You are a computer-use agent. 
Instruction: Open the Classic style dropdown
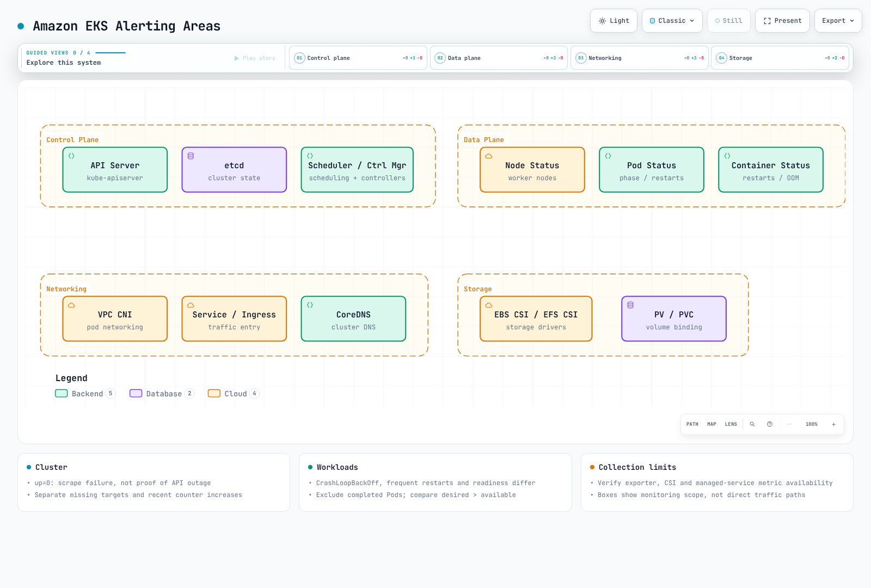672,21
